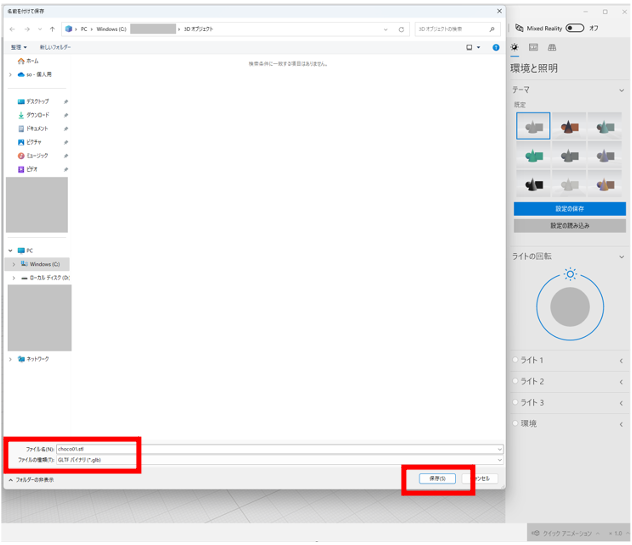
Task: Click the ファイル名 input field
Action: [x=280, y=449]
